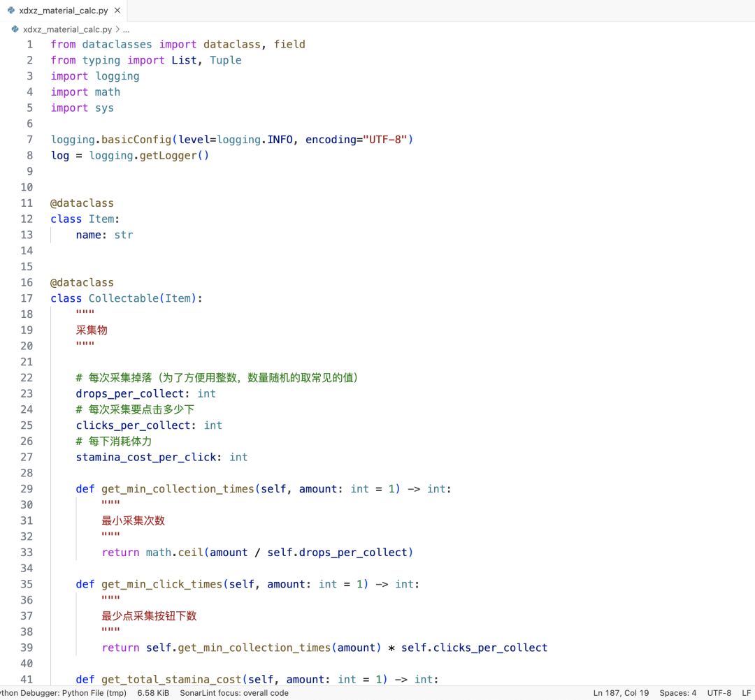Click line number 35 in the gutter
The image size is (755, 700).
pos(27,584)
